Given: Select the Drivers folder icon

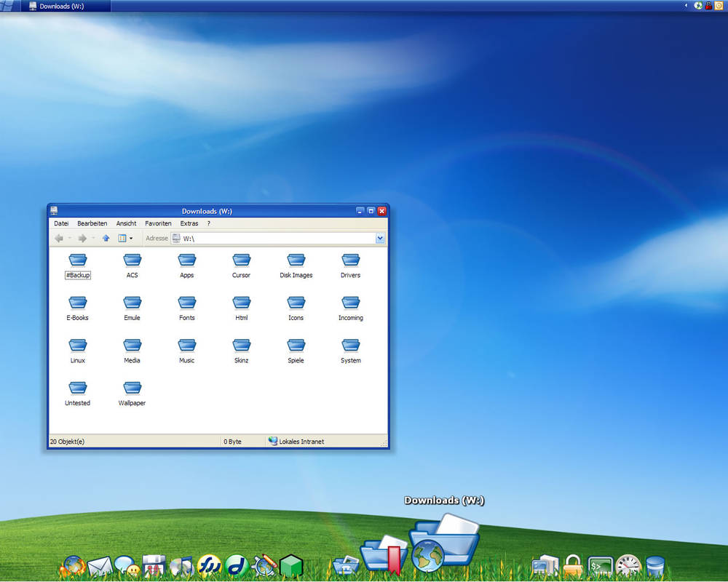Looking at the screenshot, I should pyautogui.click(x=351, y=260).
